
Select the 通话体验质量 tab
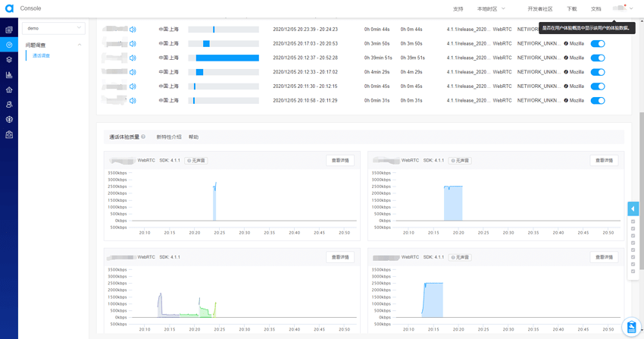124,137
